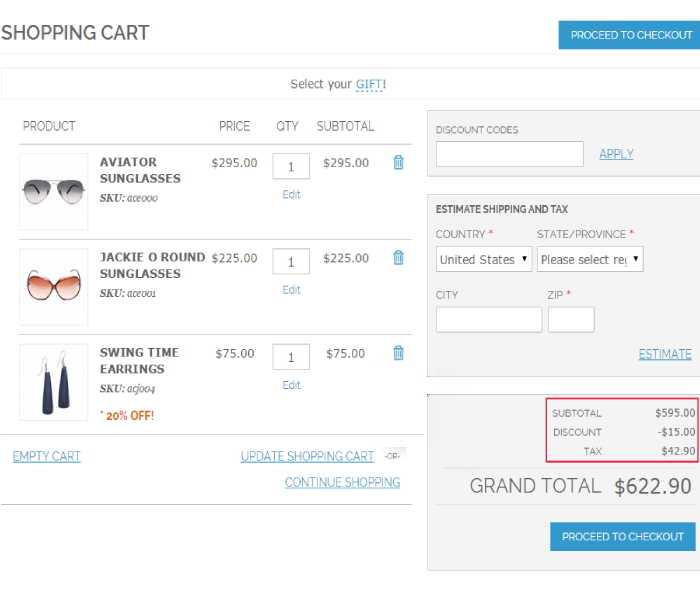The image size is (700, 600).
Task: Click the Empty Cart link
Action: click(47, 456)
